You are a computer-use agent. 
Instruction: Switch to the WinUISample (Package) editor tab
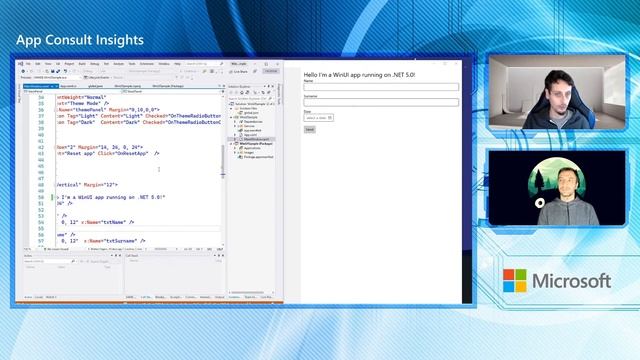[x=168, y=86]
